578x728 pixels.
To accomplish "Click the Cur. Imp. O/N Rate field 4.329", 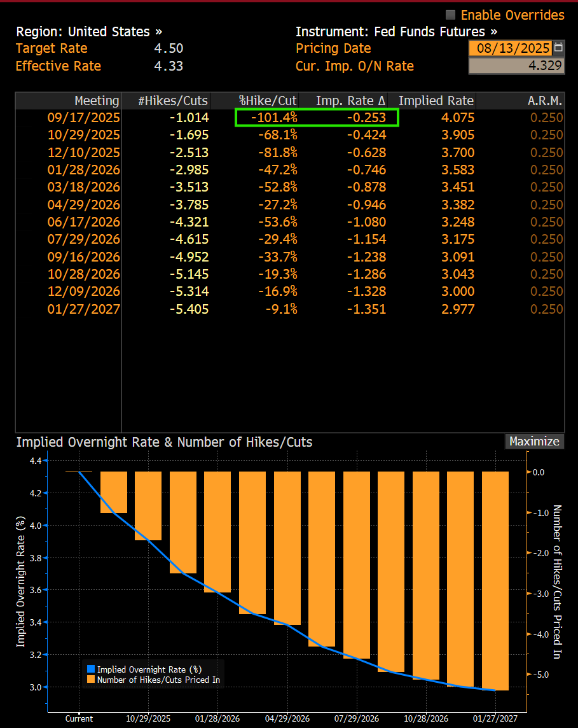I will click(517, 66).
